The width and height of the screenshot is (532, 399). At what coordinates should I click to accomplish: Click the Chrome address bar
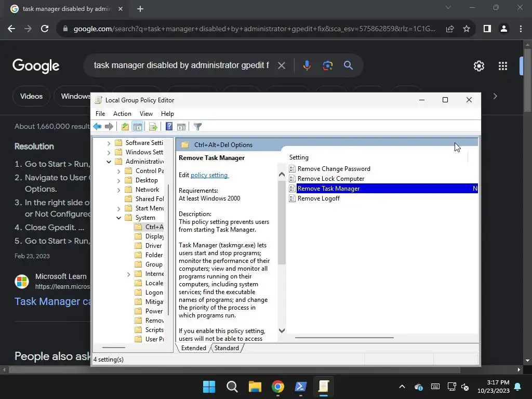pos(255,29)
